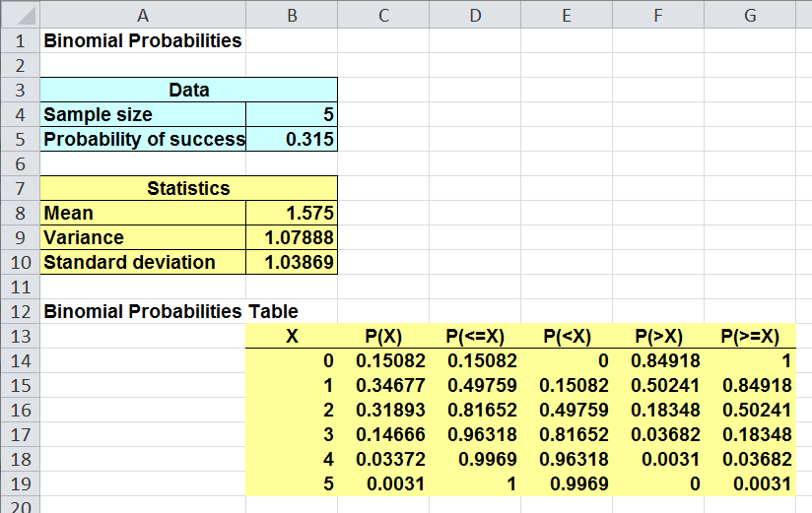Screen dimensions: 812x513
Task: Select P(>X) value 0.03682 in row 17
Action: [658, 434]
